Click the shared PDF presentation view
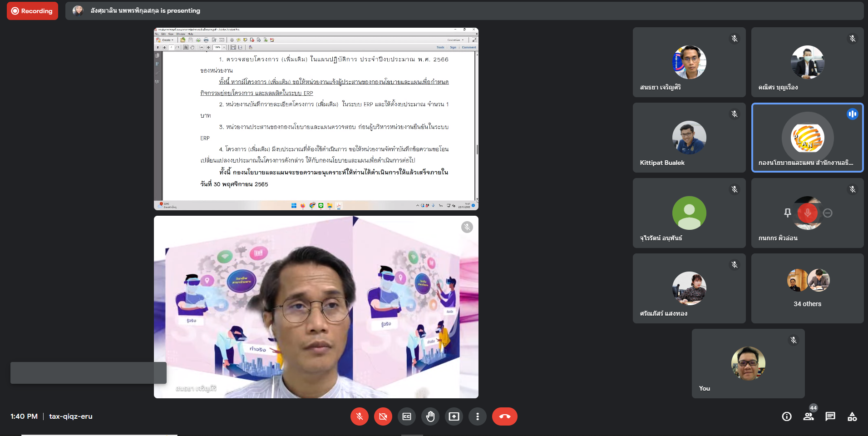The height and width of the screenshot is (436, 868). [316, 119]
